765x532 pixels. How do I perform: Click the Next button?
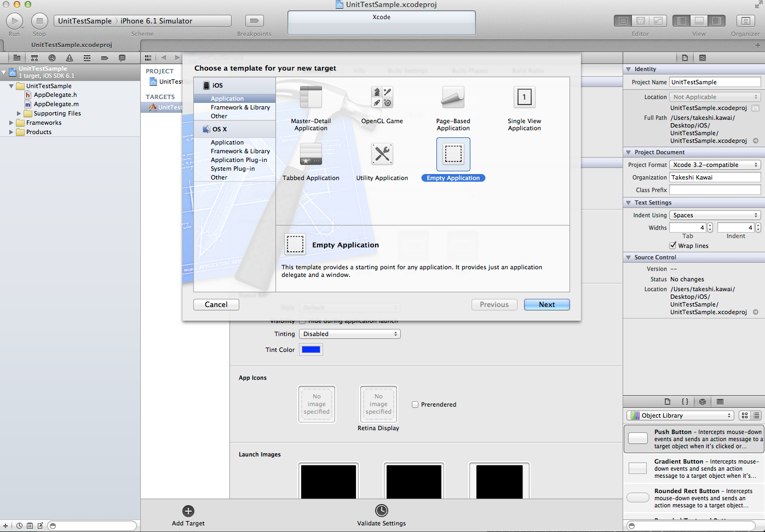[547, 305]
